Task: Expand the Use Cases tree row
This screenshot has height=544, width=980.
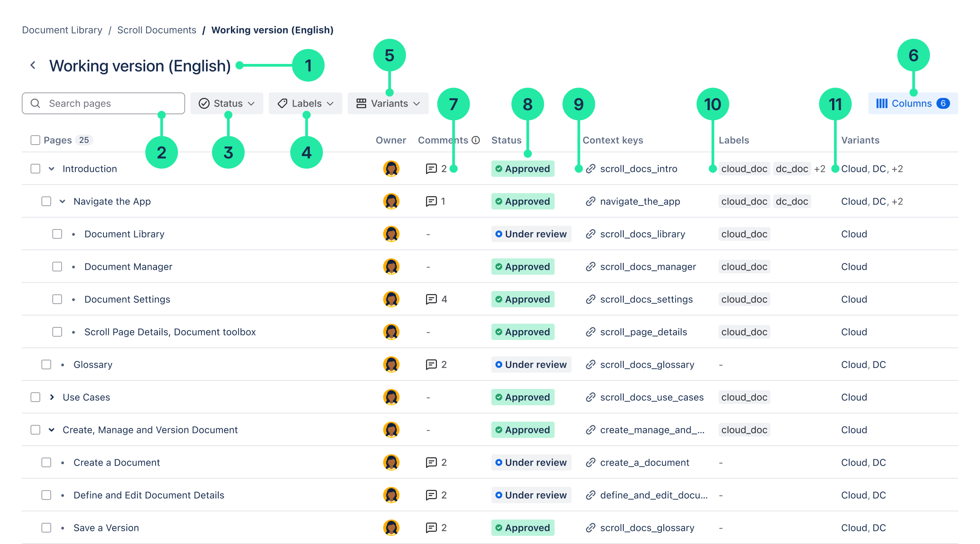Action: [x=52, y=397]
